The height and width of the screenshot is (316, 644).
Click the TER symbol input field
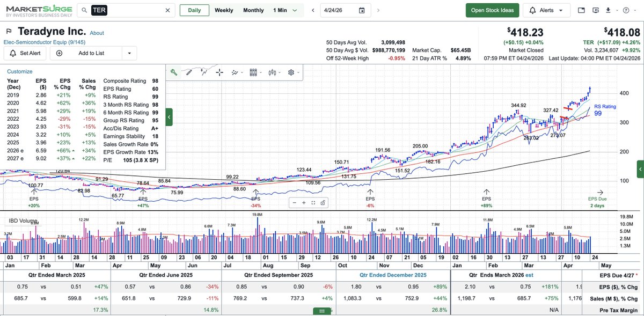[126, 10]
